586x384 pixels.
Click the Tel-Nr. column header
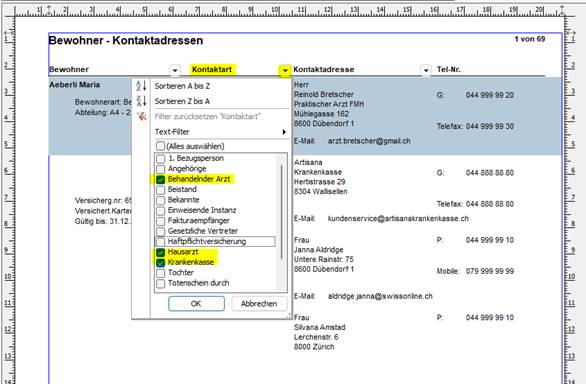(448, 69)
